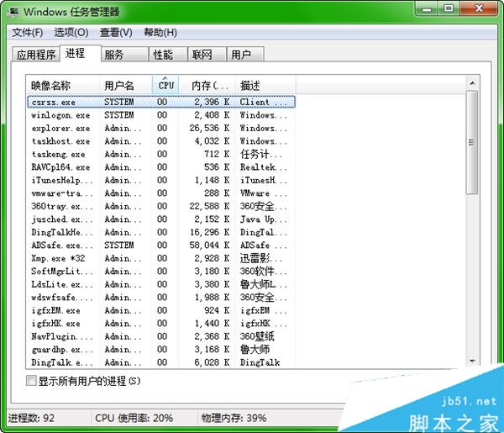
Task: Select the taskeng.exe process
Action: [x=161, y=154]
